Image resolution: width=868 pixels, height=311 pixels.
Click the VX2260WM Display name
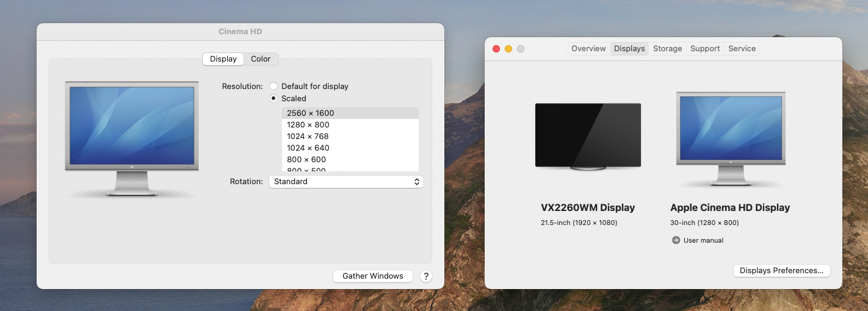pyautogui.click(x=588, y=207)
